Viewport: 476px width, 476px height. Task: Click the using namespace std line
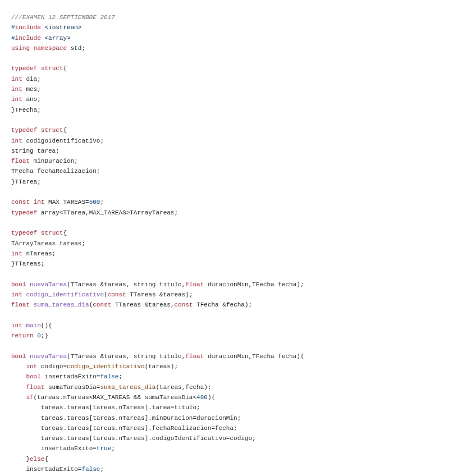(x=48, y=48)
